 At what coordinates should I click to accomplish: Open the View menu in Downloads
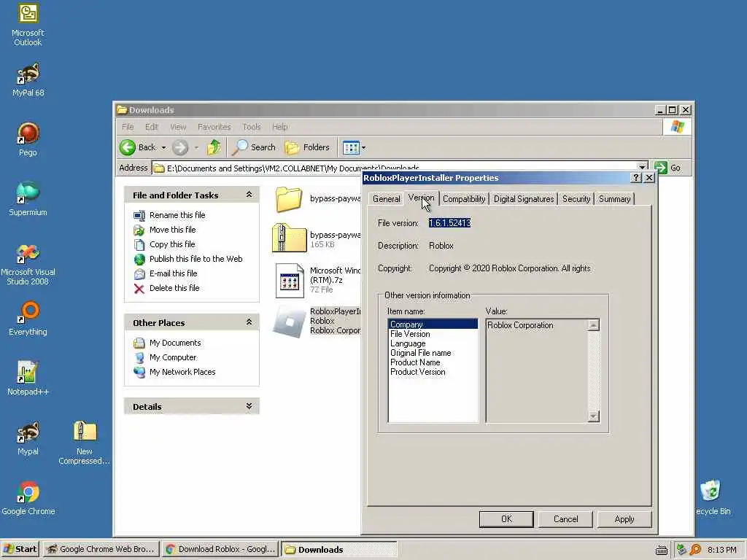pos(178,127)
